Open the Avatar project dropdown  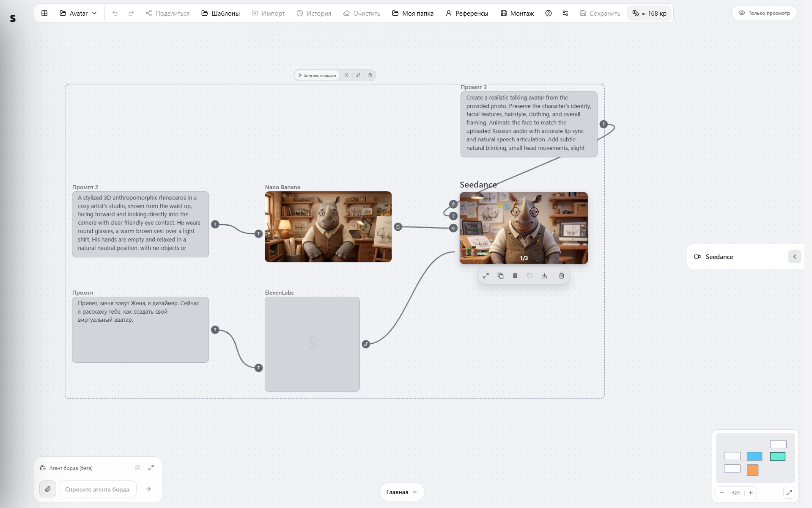click(78, 13)
